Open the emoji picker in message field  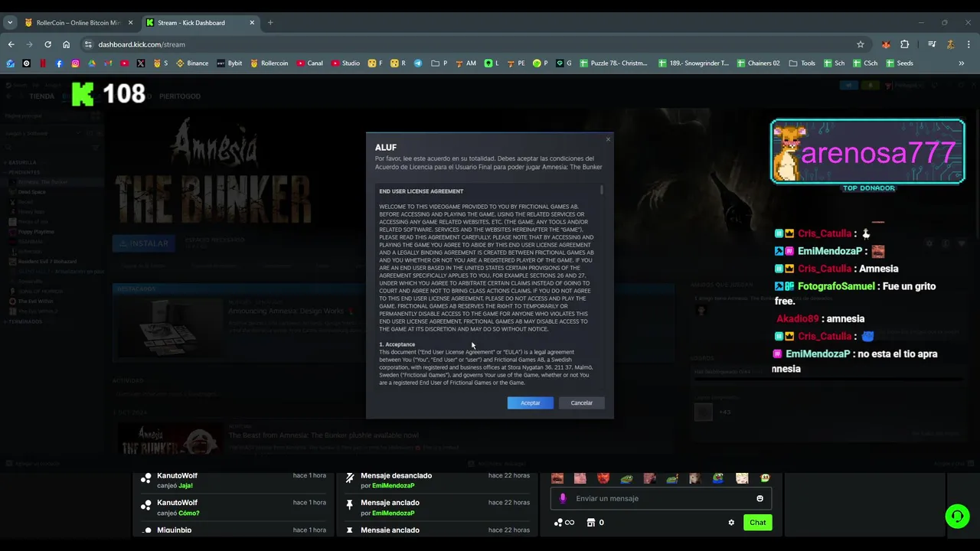coord(759,498)
